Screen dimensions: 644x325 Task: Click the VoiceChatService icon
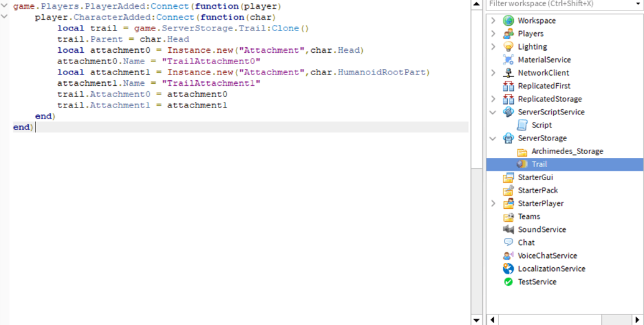point(508,255)
